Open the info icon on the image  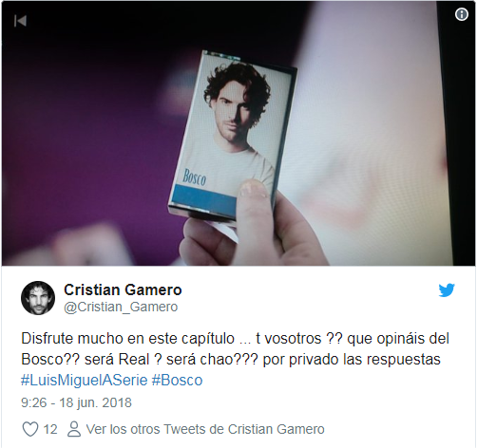point(461,14)
